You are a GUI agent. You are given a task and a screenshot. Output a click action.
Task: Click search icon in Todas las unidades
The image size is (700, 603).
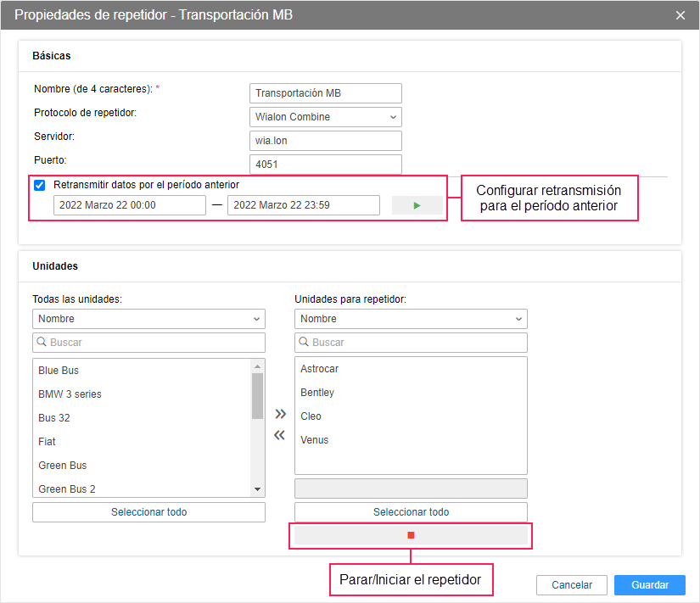coord(42,343)
